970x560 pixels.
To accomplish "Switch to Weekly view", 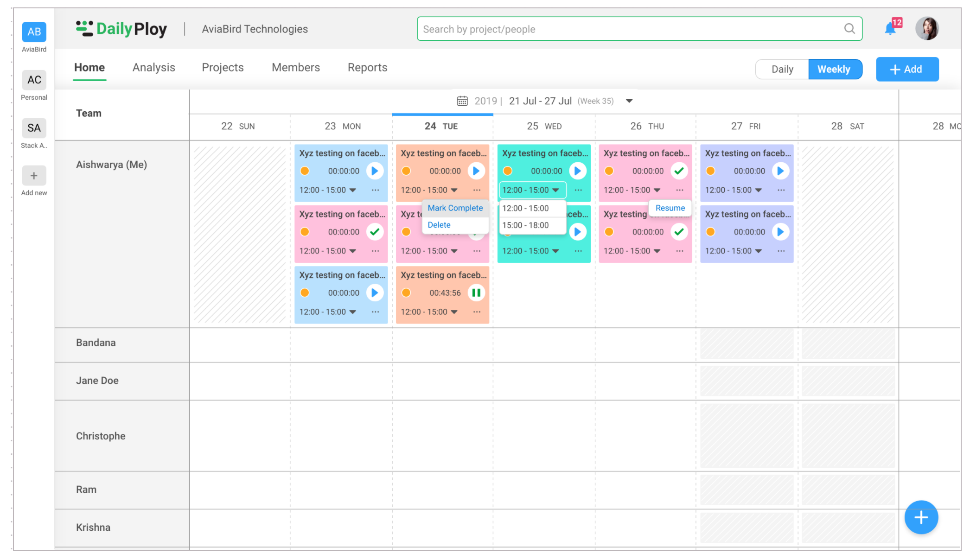I will point(834,69).
